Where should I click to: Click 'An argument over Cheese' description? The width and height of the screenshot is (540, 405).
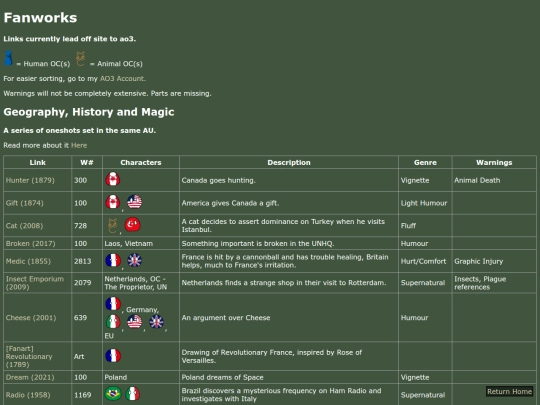tap(226, 318)
